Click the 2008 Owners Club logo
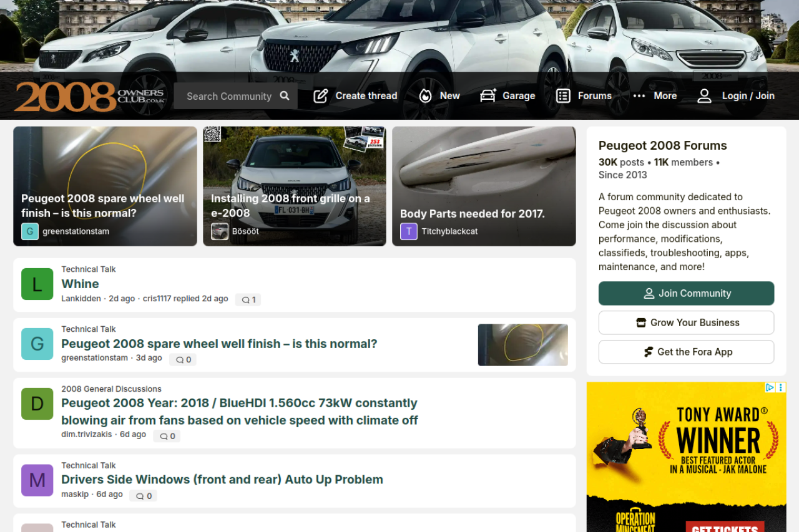This screenshot has height=532, width=799. click(90, 96)
